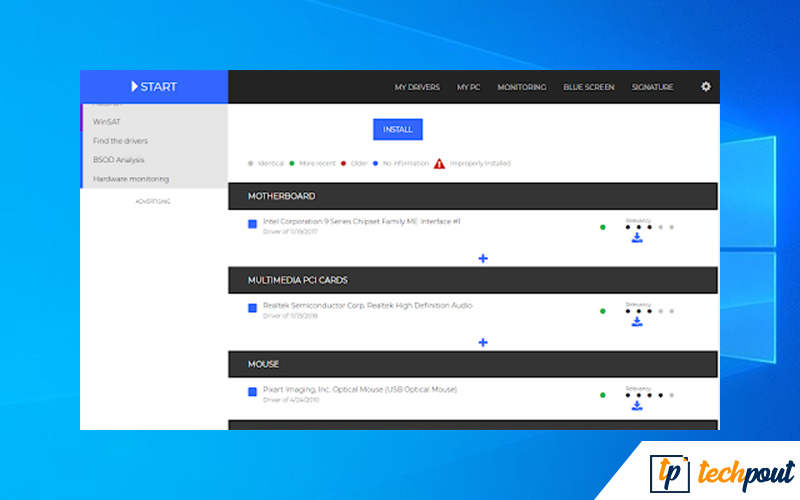Download the Realtek High Definition Audio driver
The width and height of the screenshot is (800, 500).
(x=636, y=322)
